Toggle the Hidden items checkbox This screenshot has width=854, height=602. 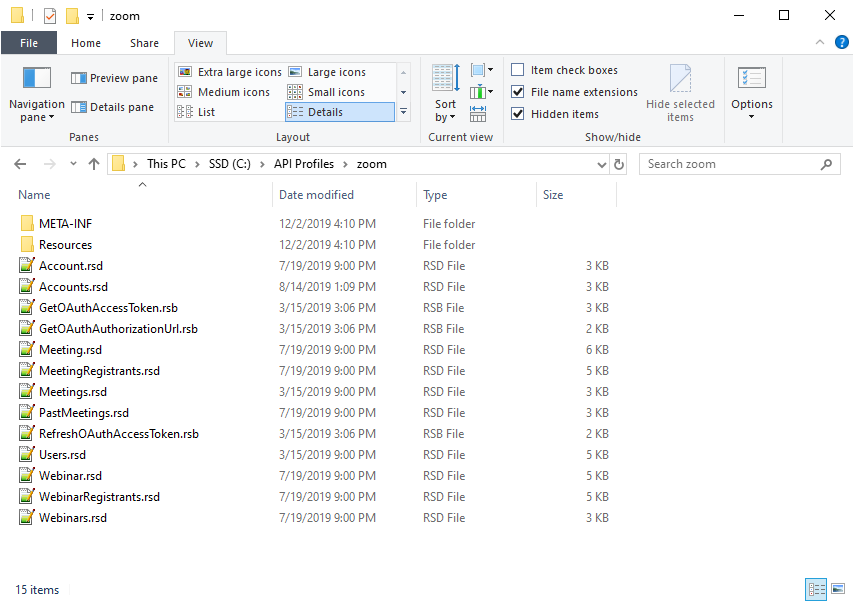[518, 114]
